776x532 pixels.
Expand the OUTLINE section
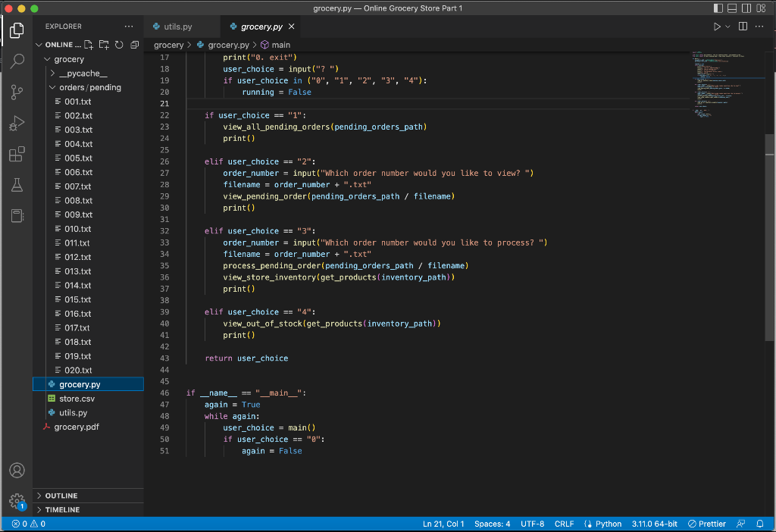61,496
